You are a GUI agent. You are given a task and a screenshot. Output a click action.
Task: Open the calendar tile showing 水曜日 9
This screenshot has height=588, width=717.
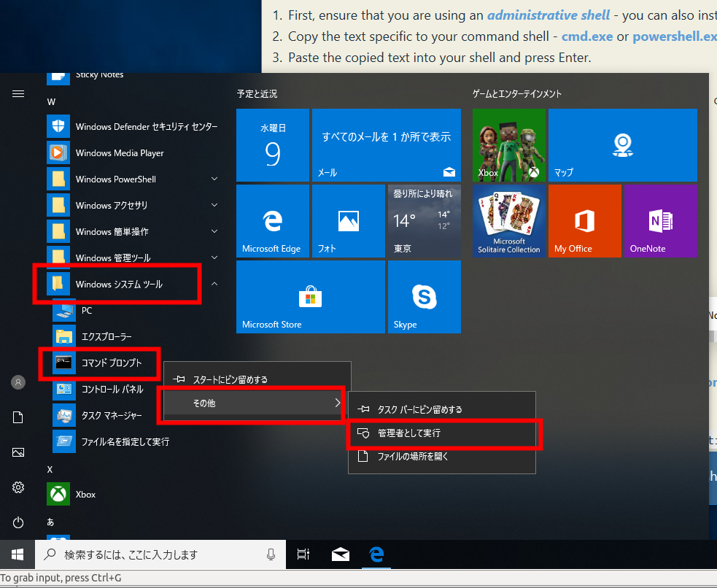coord(273,145)
